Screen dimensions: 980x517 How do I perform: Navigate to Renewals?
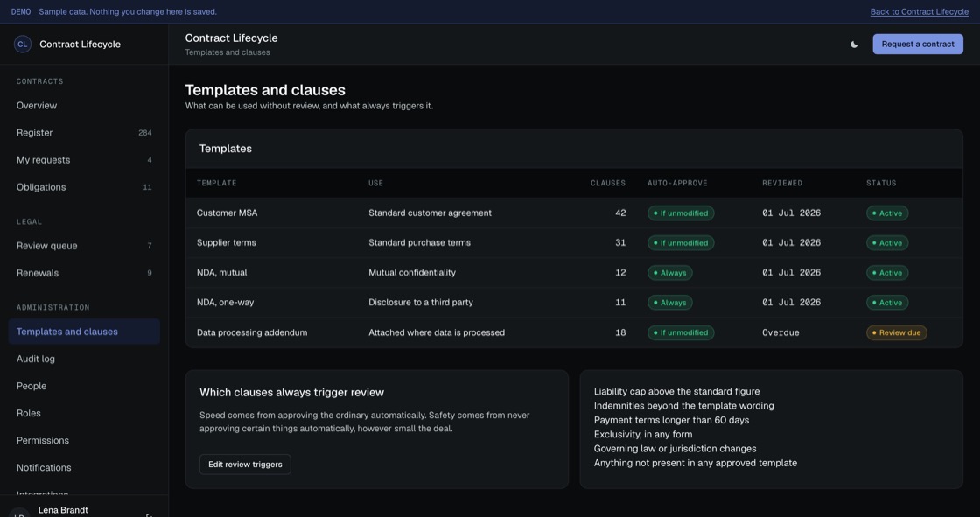tap(84, 273)
